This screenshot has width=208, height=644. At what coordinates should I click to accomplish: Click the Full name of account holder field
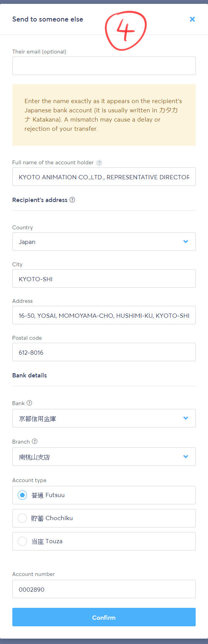click(104, 177)
